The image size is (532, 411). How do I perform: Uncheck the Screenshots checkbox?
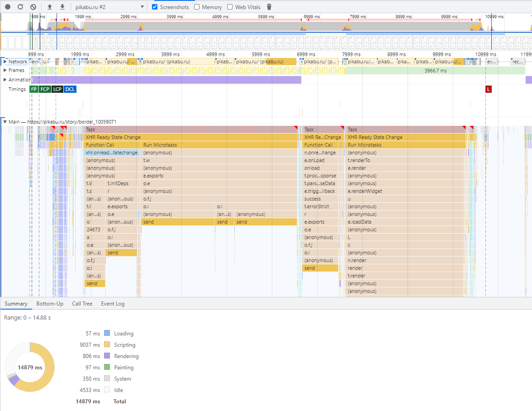pyautogui.click(x=155, y=7)
